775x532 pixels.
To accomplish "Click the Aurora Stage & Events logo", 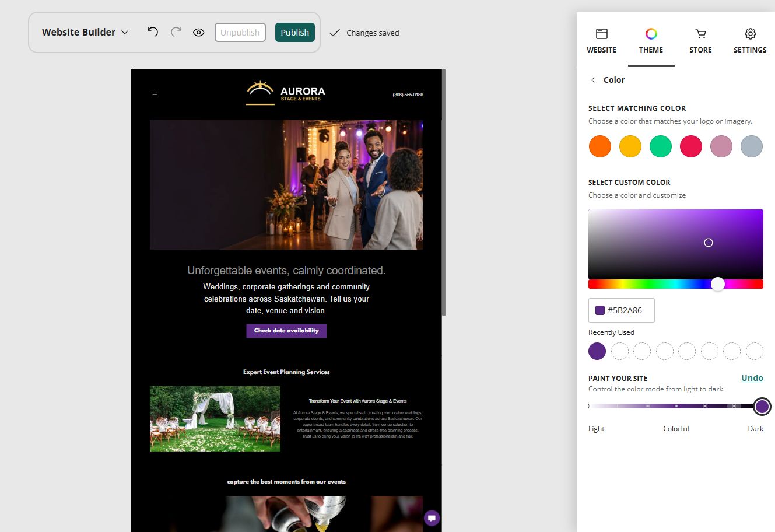I will [286, 93].
